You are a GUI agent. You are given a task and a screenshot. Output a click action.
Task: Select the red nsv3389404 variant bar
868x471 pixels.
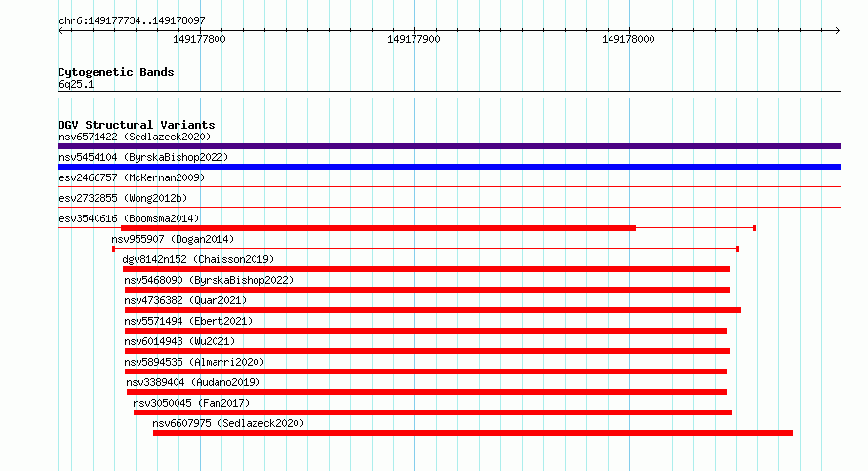tap(426, 392)
